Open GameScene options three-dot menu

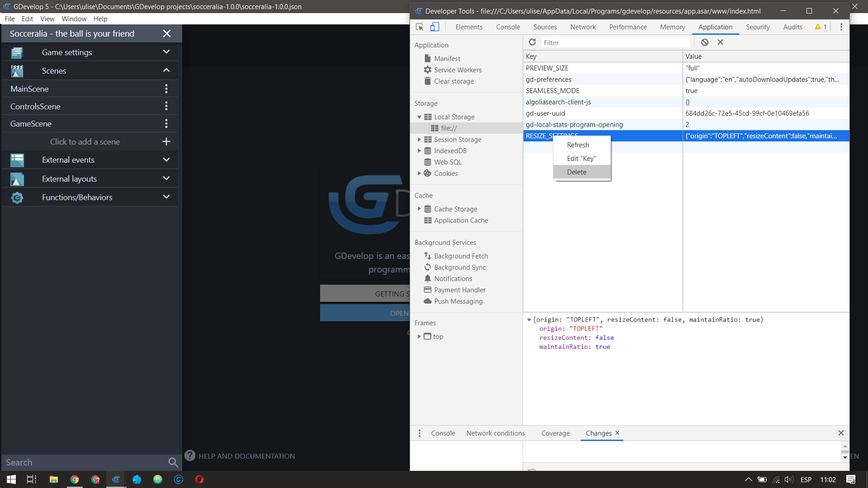166,123
